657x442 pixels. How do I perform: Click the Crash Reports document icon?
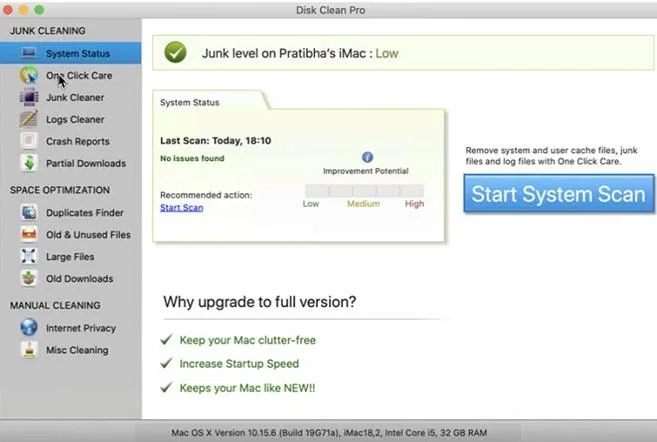pos(29,141)
